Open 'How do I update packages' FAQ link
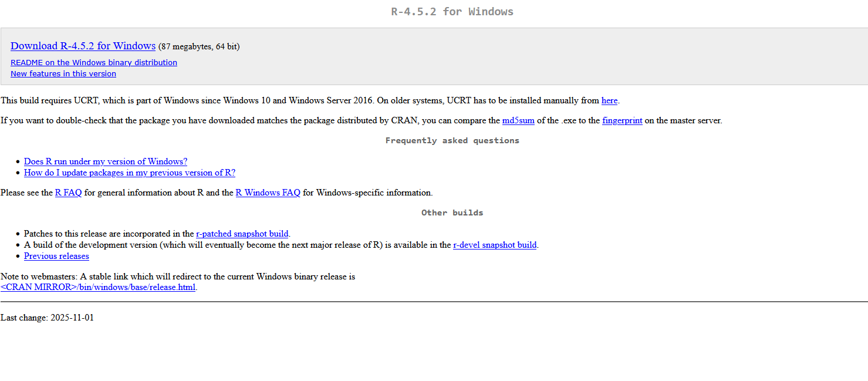Image resolution: width=868 pixels, height=381 pixels. point(130,173)
